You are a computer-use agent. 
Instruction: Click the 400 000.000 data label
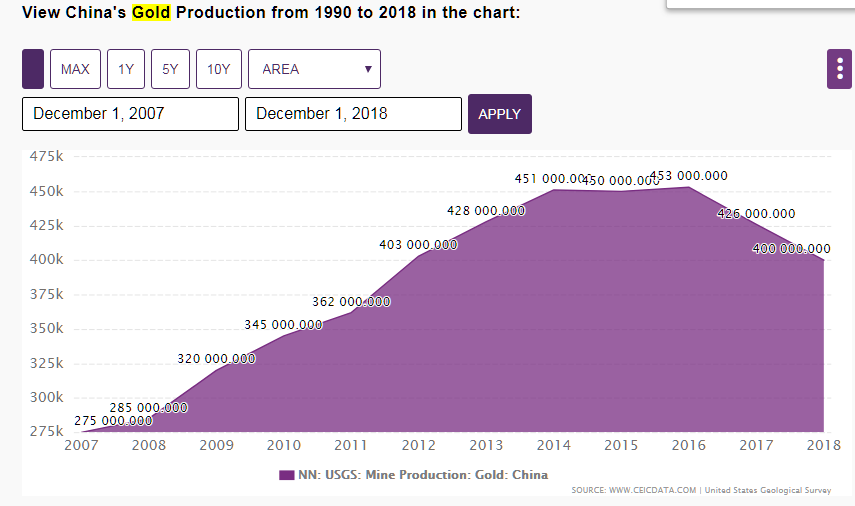point(791,249)
